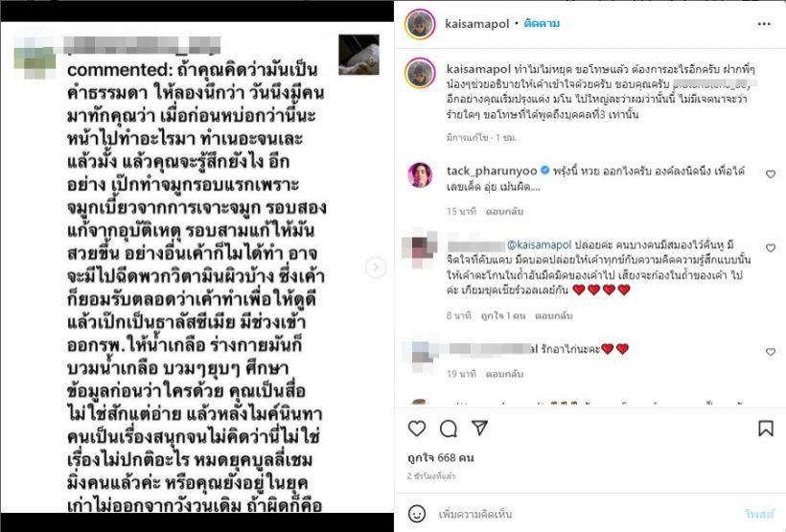The width and height of the screenshot is (786, 532).
Task: Save post with bookmark icon
Action: click(766, 428)
